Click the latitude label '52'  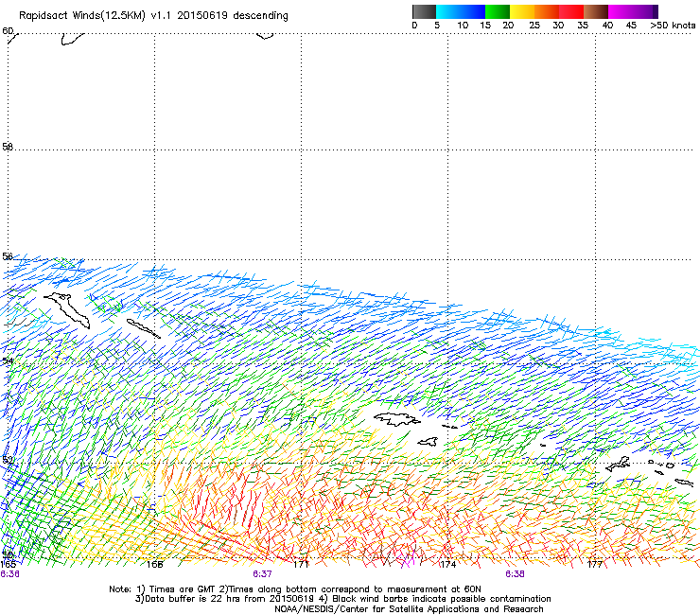click(8, 460)
